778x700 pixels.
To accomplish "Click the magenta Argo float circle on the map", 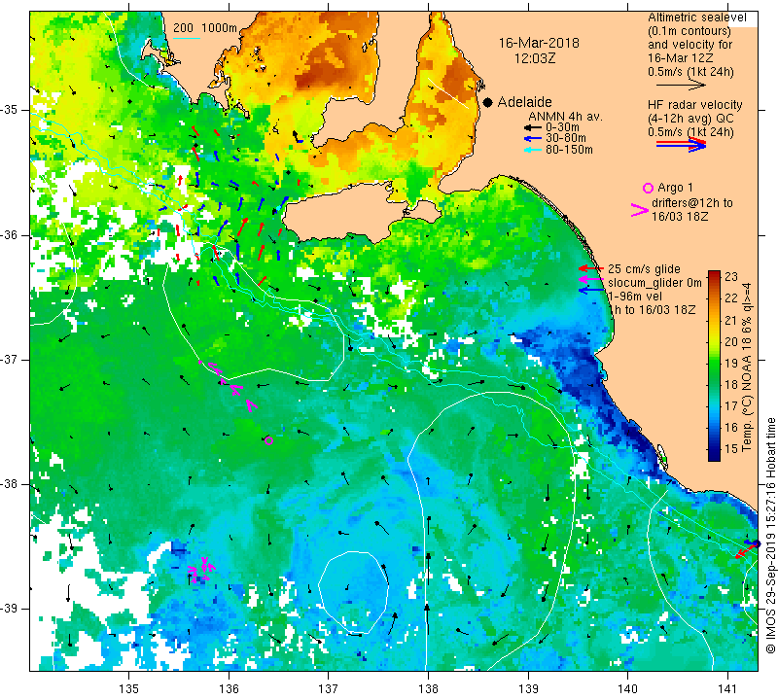I will tap(268, 440).
